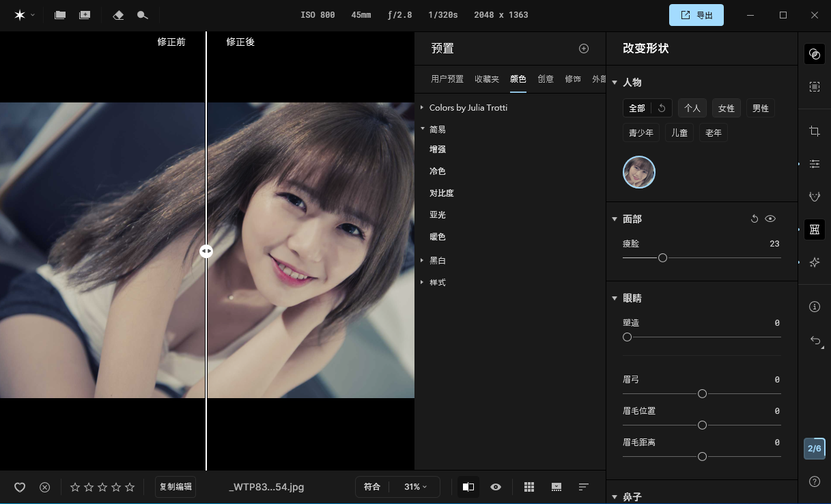Open the app logo star menu
The image size is (831, 504).
(x=20, y=15)
